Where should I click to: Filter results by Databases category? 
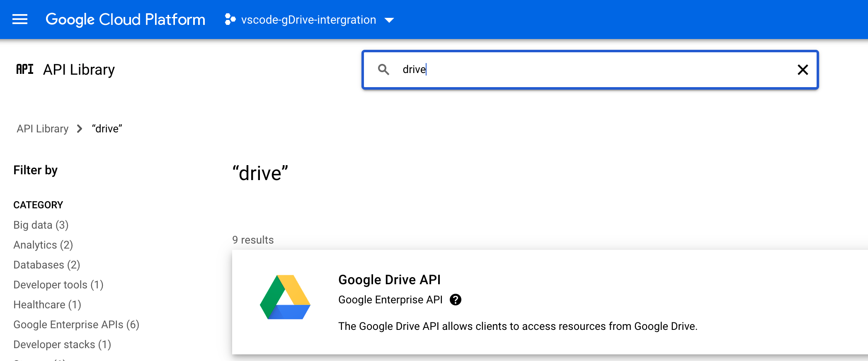click(x=46, y=265)
